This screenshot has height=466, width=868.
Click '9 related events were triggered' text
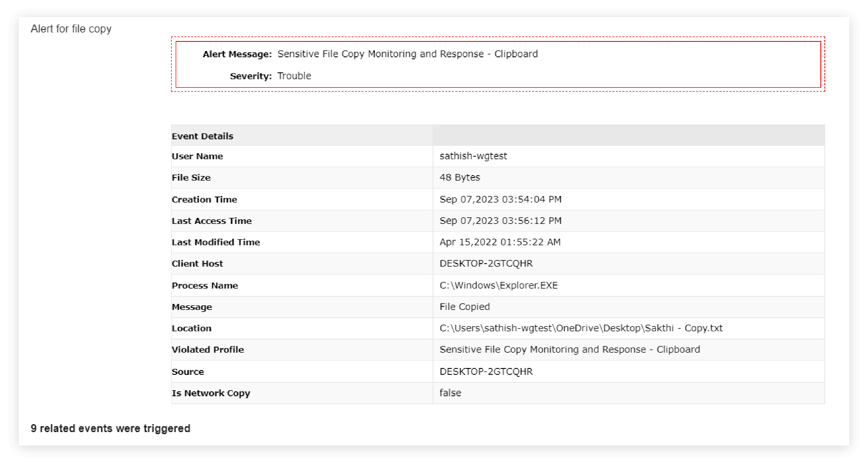pos(110,428)
